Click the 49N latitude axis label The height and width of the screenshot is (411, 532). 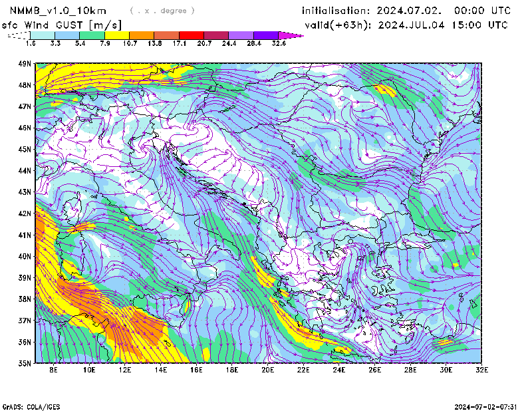[x=25, y=64]
